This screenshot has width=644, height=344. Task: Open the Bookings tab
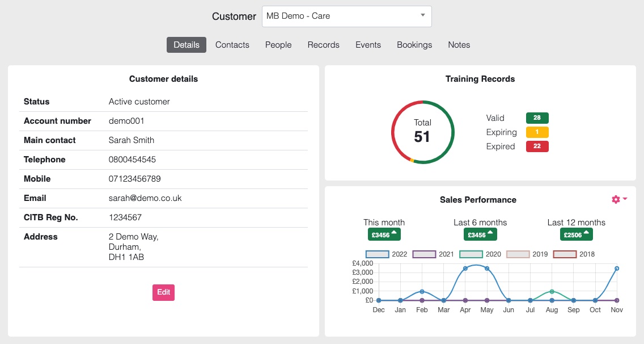[x=414, y=44]
